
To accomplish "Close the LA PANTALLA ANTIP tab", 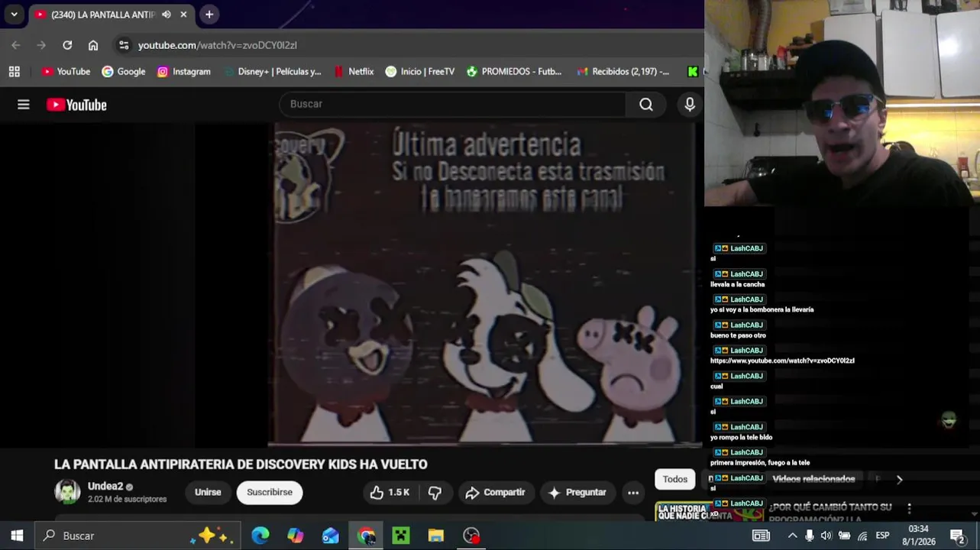I will [x=183, y=15].
